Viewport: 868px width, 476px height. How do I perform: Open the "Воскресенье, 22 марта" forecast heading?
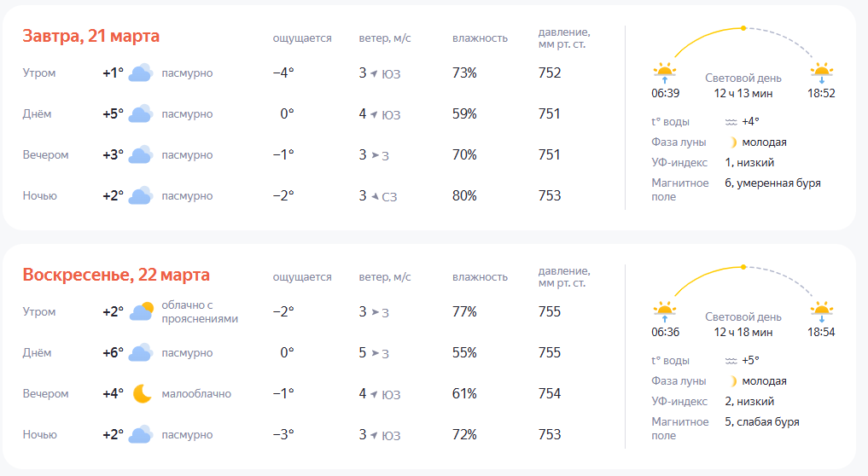click(x=116, y=275)
